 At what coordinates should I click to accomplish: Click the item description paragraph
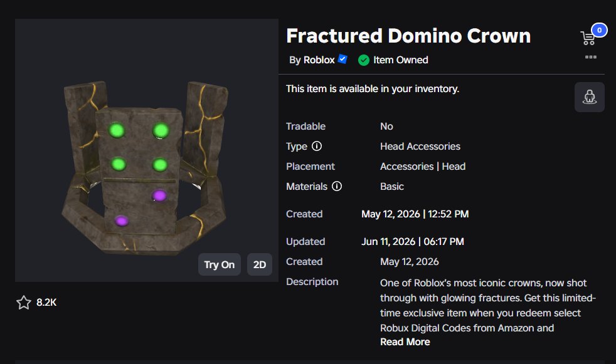[x=487, y=306]
